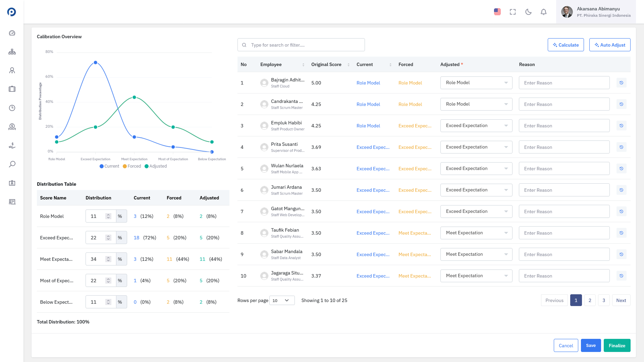Toggle the Current series in chart legend
This screenshot has height=362, width=644.
(x=109, y=166)
